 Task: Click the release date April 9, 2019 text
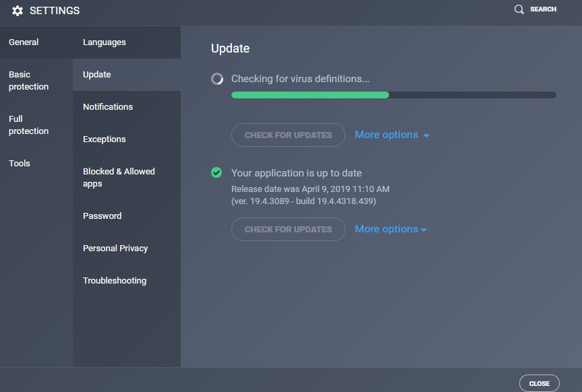pyautogui.click(x=310, y=189)
